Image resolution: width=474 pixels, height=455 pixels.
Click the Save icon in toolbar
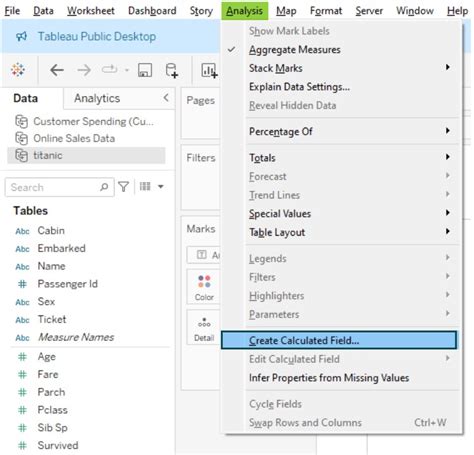pyautogui.click(x=145, y=70)
